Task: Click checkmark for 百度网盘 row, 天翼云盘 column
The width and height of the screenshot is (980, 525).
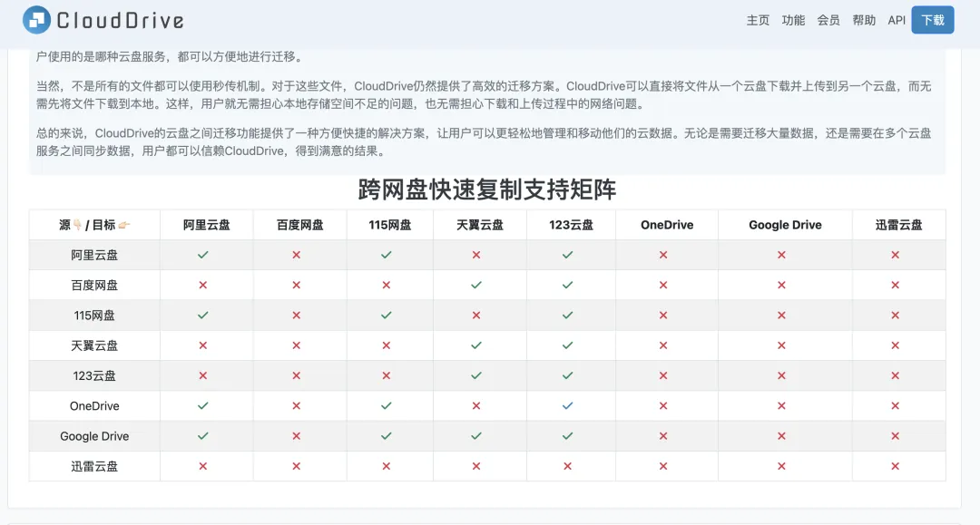Action: click(476, 285)
